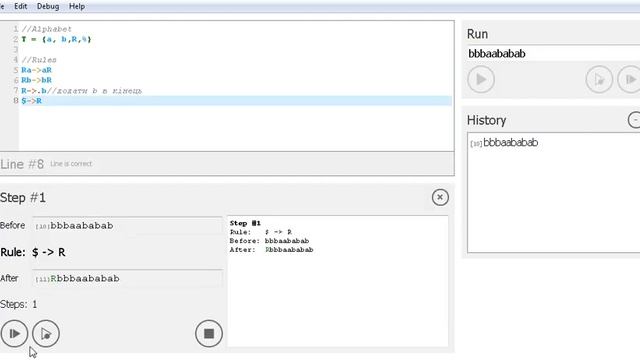The height and width of the screenshot is (360, 640).
Task: Click code line 8 with $->R
Action: pos(236,101)
